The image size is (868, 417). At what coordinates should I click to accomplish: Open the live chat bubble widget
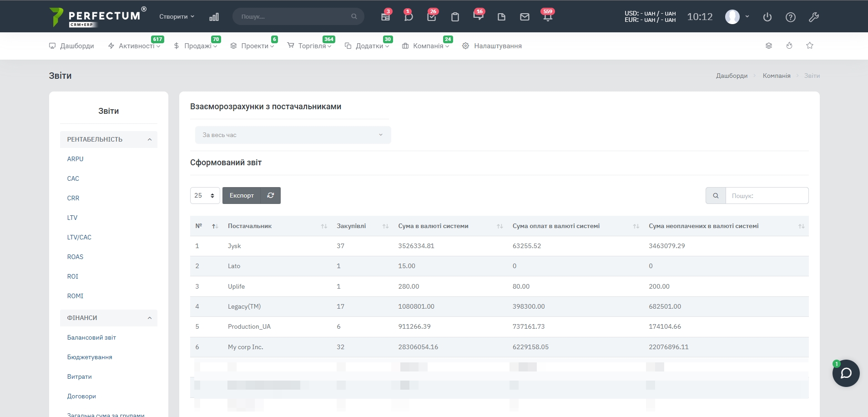click(x=846, y=373)
